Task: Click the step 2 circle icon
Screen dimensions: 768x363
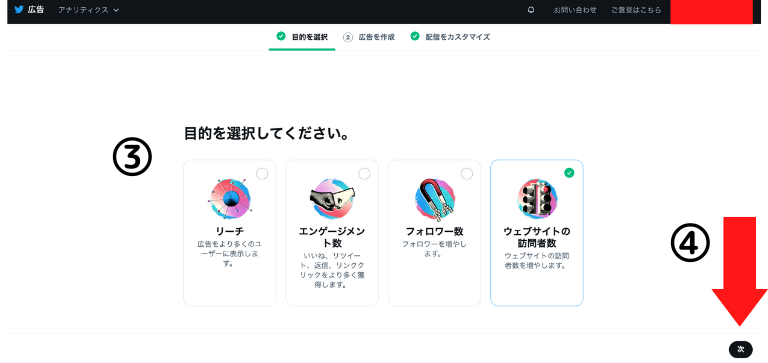Action: 348,37
